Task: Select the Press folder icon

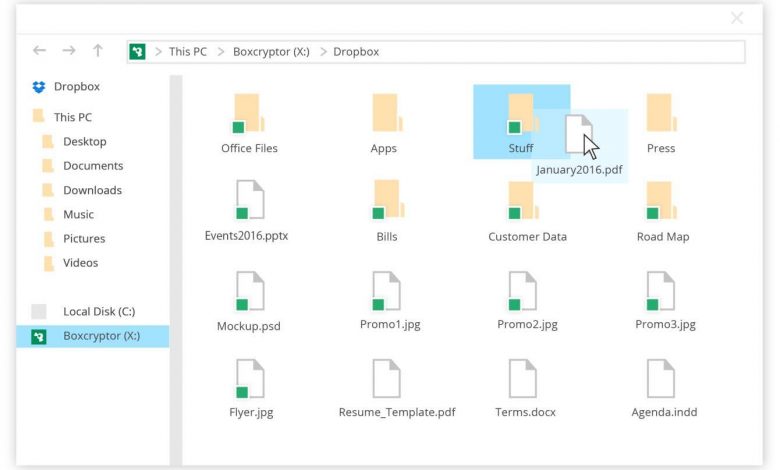Action: [661, 113]
